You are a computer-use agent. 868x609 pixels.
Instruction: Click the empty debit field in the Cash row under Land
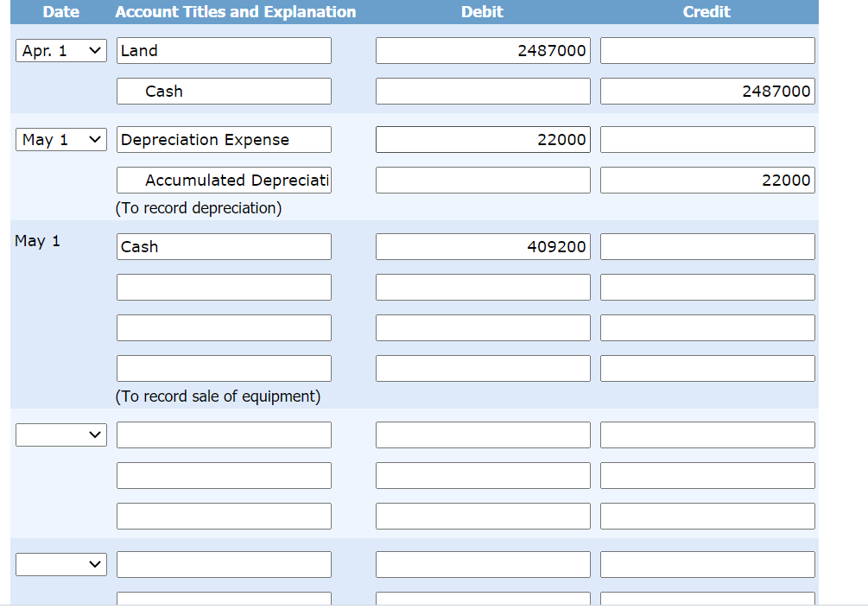[484, 92]
